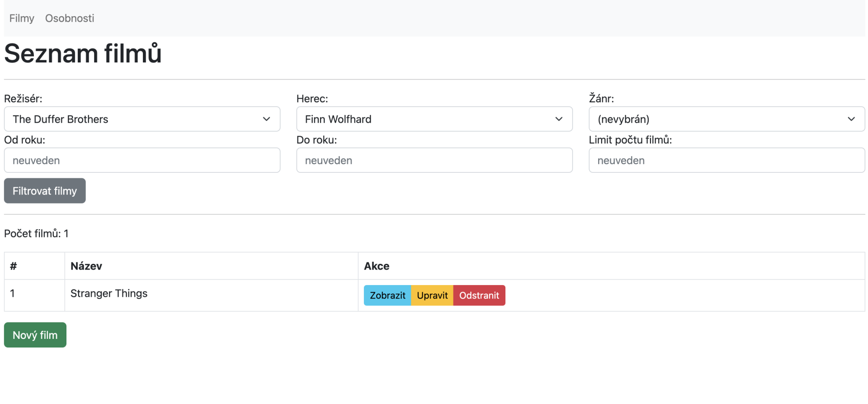Image resolution: width=868 pixels, height=404 pixels.
Task: Focus the Od roku input field
Action: [142, 160]
